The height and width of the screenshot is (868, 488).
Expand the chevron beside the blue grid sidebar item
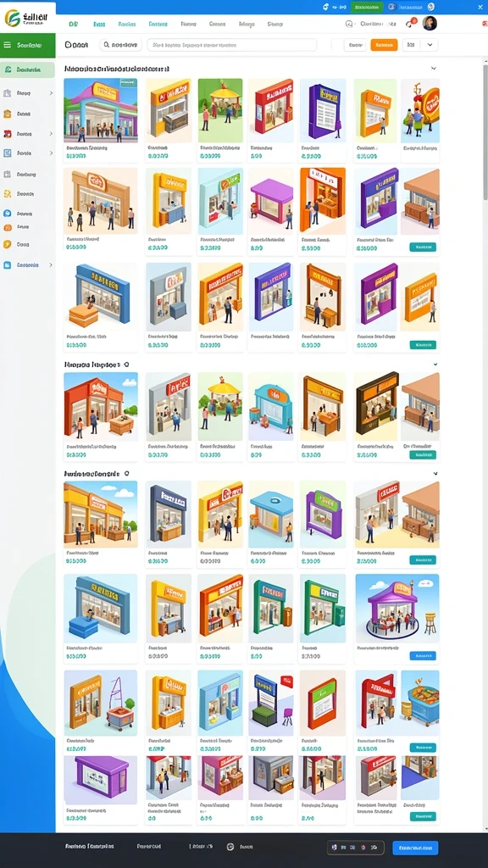(x=51, y=153)
